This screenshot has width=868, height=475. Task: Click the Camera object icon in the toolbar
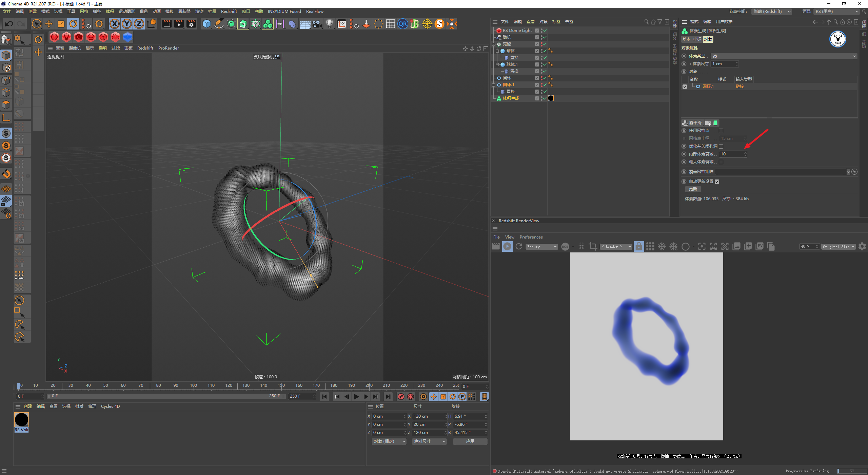tap(317, 24)
